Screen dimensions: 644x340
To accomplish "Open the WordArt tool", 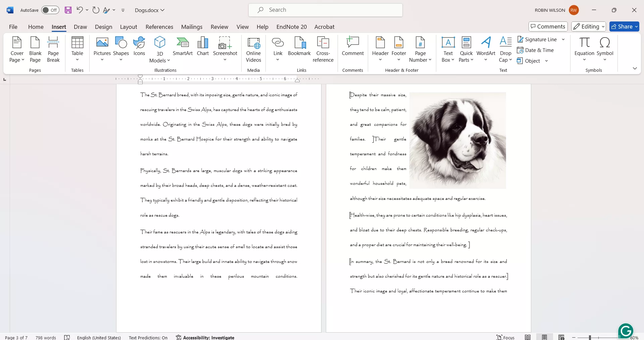I will coord(486,47).
